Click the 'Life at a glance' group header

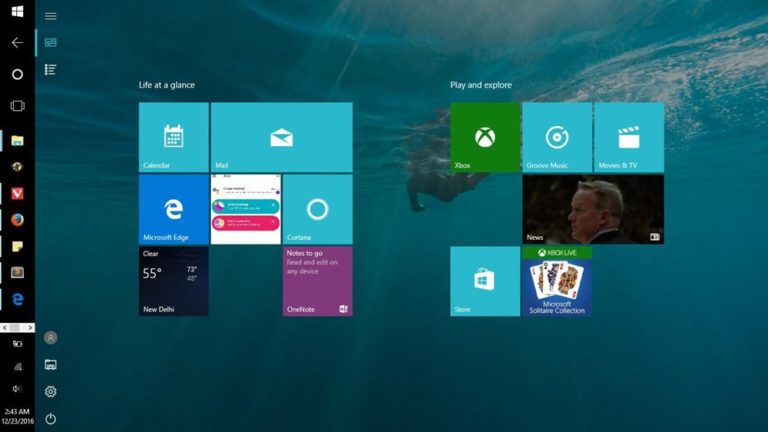click(x=167, y=85)
